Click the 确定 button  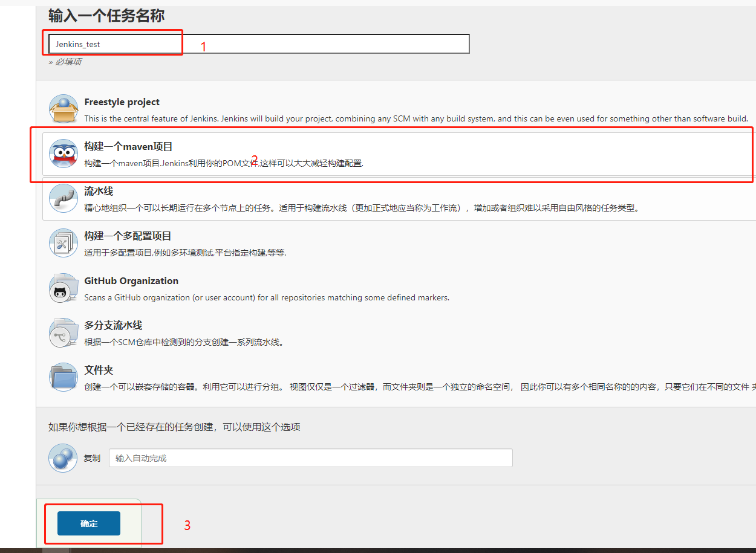pyautogui.click(x=89, y=523)
